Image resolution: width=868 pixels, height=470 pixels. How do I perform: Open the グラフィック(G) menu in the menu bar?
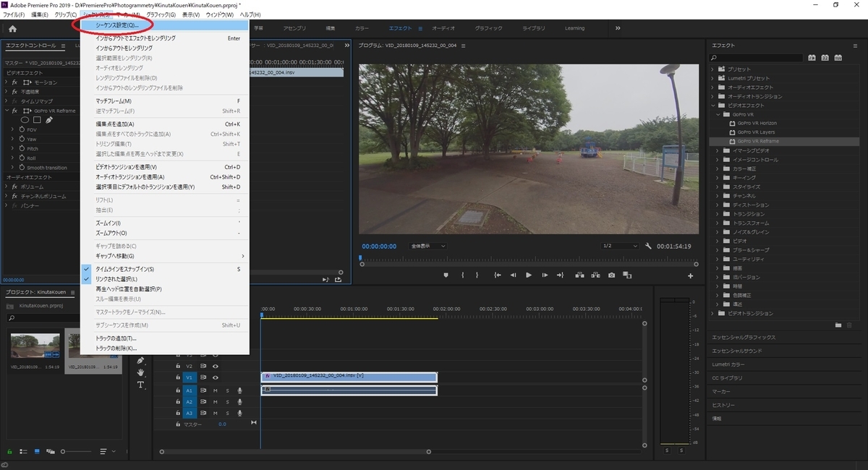(161, 14)
